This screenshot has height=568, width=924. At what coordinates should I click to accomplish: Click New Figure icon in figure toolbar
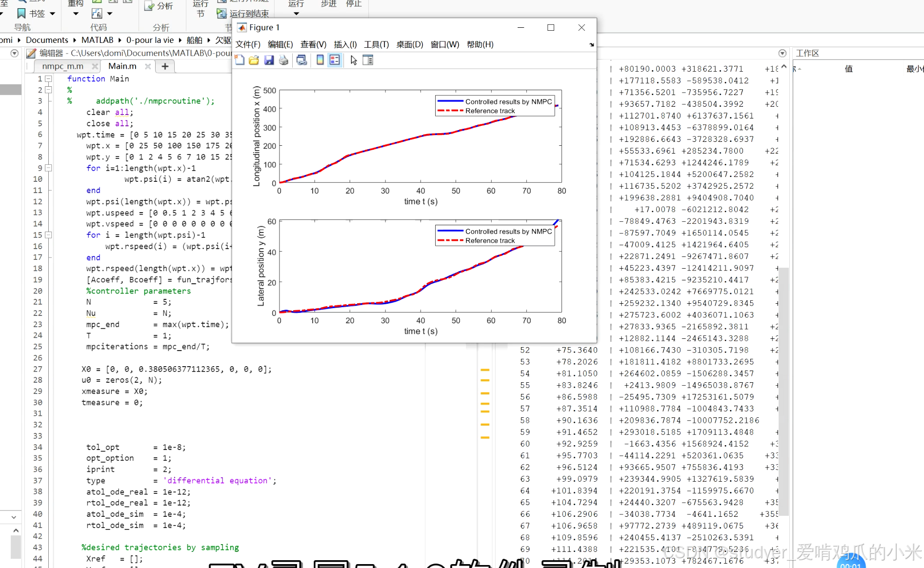pos(240,60)
